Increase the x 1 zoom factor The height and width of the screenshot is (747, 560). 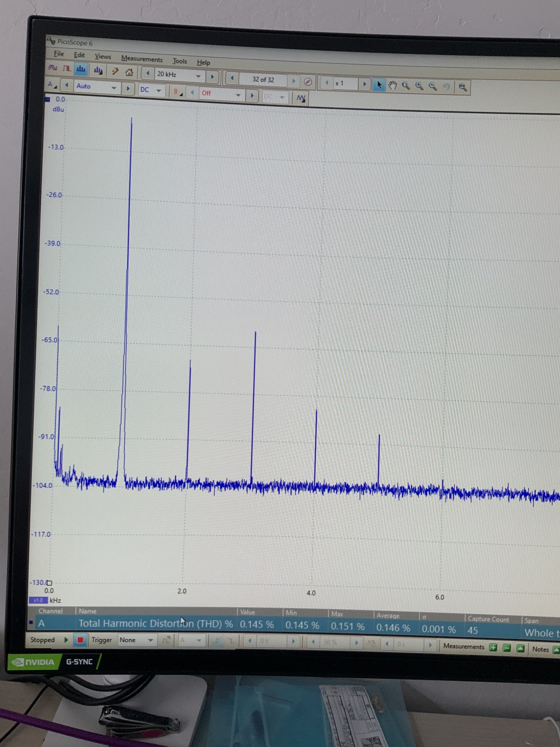click(364, 84)
